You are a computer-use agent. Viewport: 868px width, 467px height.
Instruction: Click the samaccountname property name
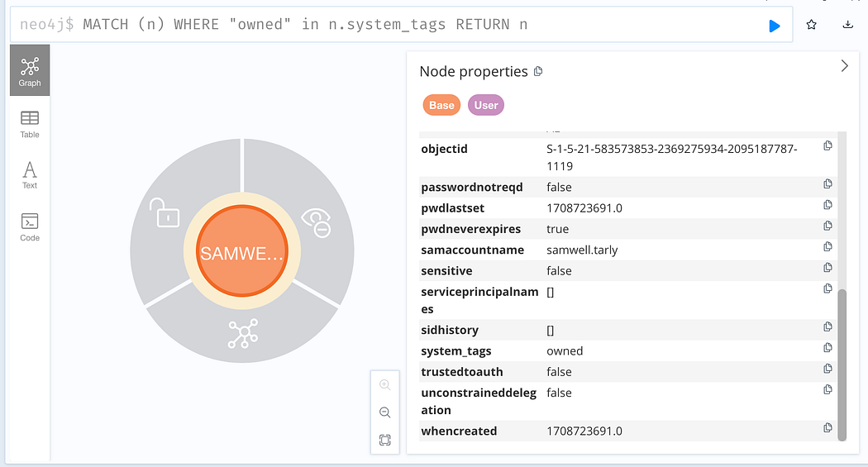click(472, 250)
